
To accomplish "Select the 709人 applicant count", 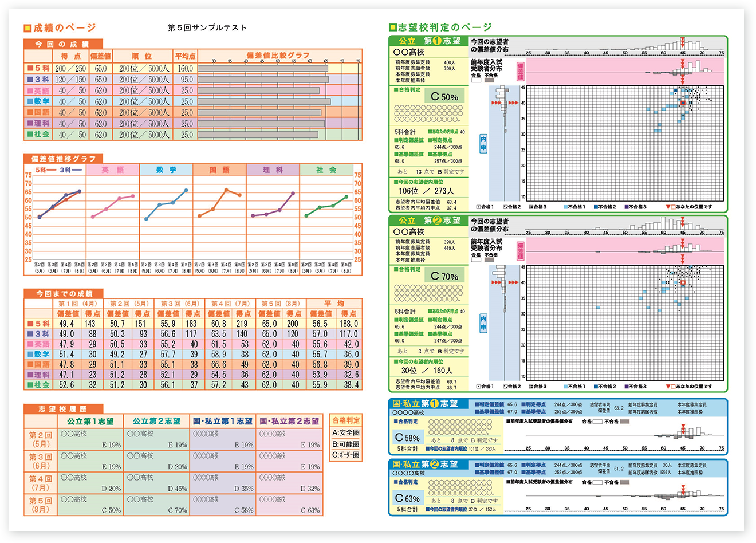I will click(450, 69).
